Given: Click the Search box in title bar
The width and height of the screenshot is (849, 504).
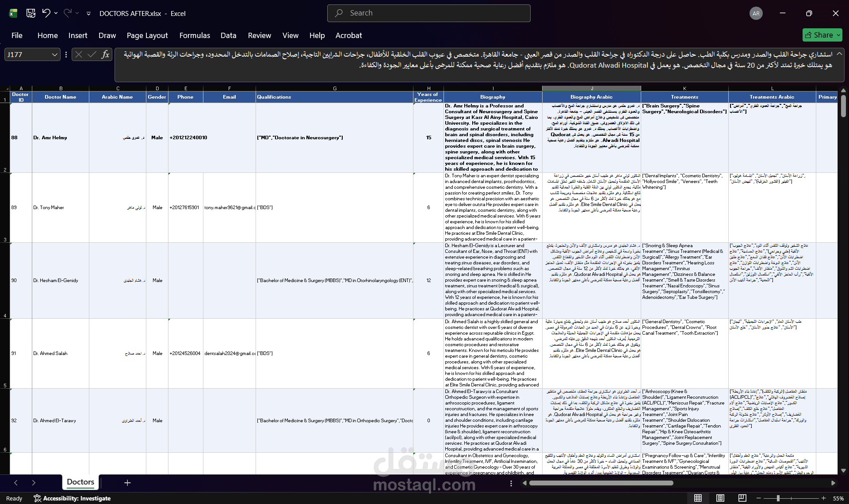Looking at the screenshot, I should tap(428, 13).
